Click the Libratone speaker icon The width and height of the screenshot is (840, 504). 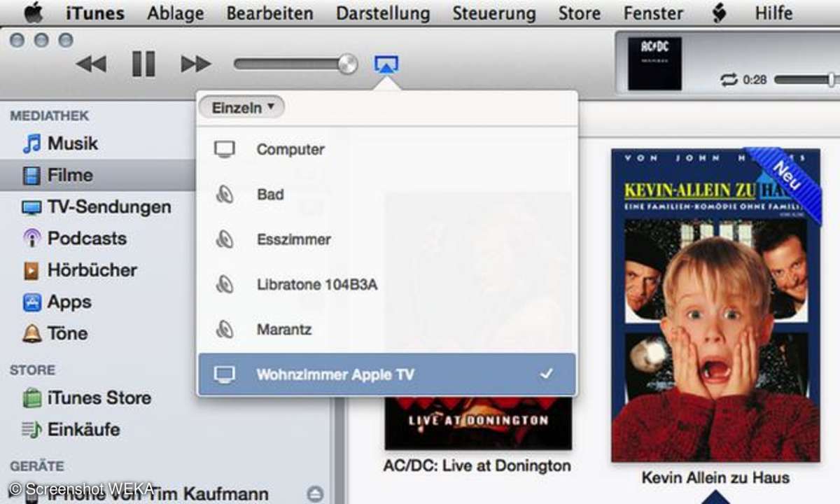[x=225, y=284]
